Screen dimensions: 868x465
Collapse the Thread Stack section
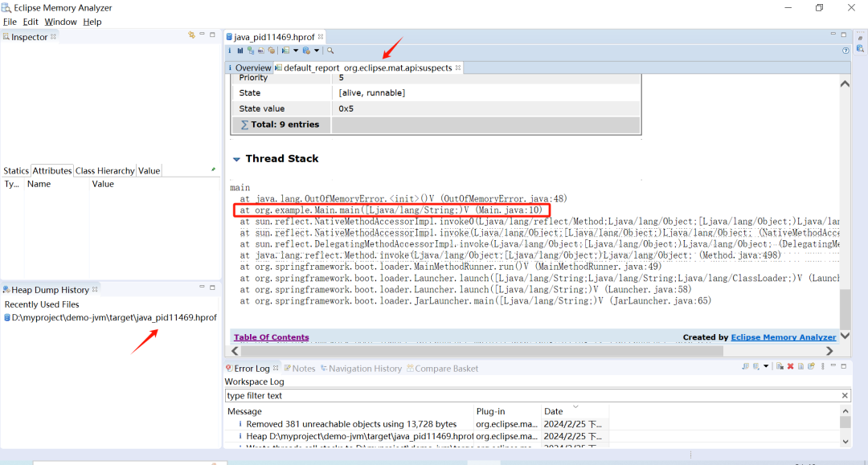click(236, 159)
